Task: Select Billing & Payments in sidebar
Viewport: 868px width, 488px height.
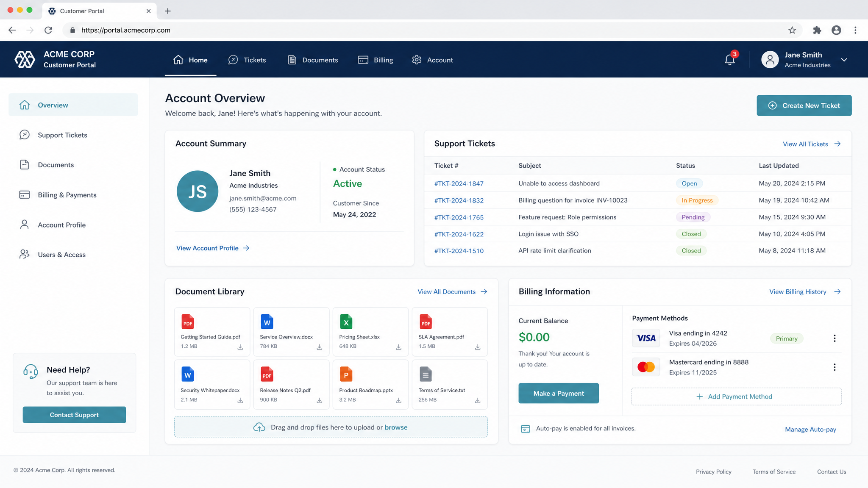Action: point(73,195)
